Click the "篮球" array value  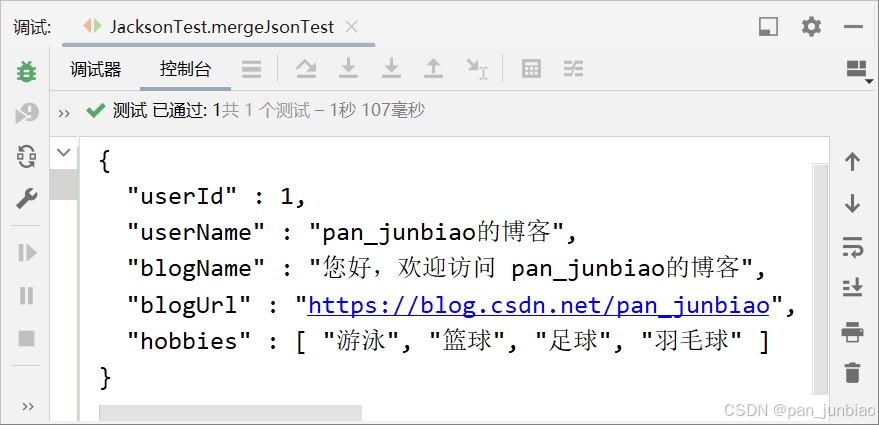tap(468, 341)
